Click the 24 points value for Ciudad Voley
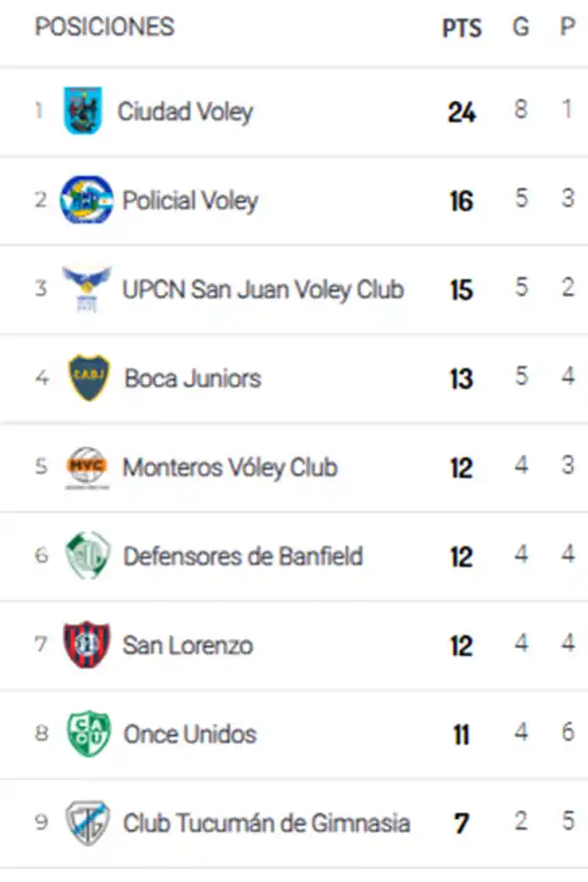Image resolution: width=588 pixels, height=882 pixels. pyautogui.click(x=461, y=111)
